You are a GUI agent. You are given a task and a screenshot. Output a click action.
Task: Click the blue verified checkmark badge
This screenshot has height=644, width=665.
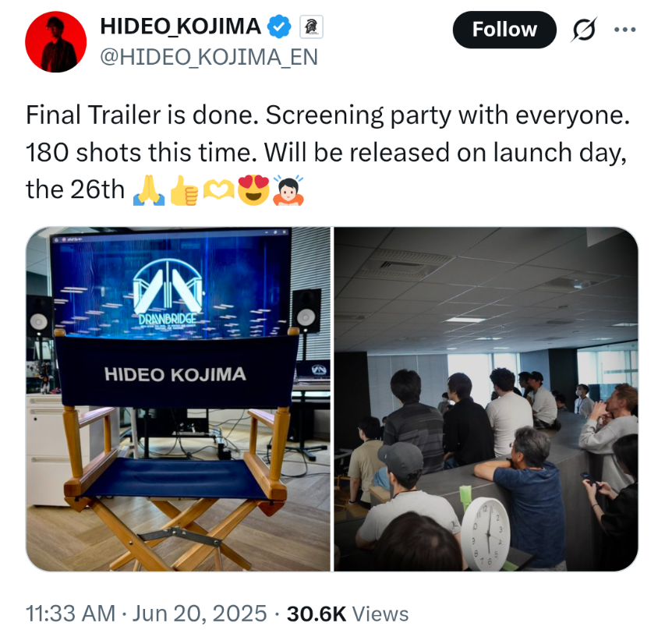click(278, 27)
